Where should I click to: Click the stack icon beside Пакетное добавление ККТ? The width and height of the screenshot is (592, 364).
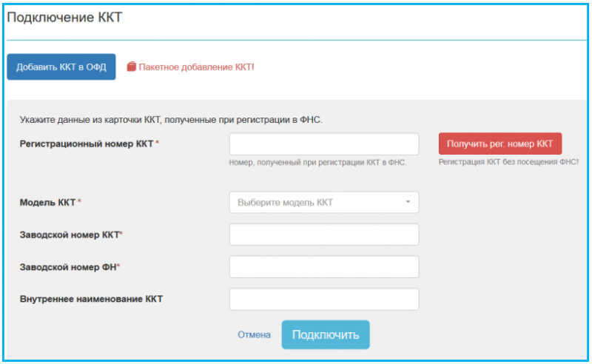tap(132, 67)
